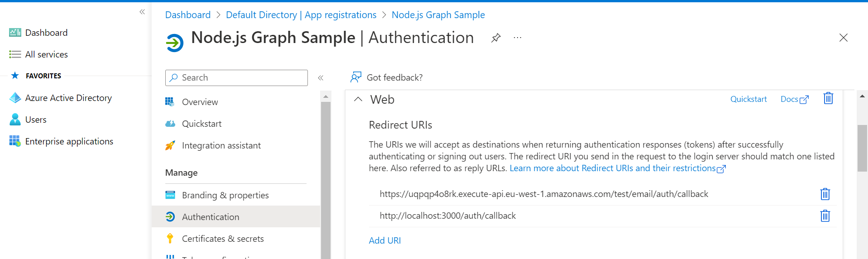Image resolution: width=868 pixels, height=259 pixels.
Task: Open All services in the left navigation
Action: click(47, 54)
